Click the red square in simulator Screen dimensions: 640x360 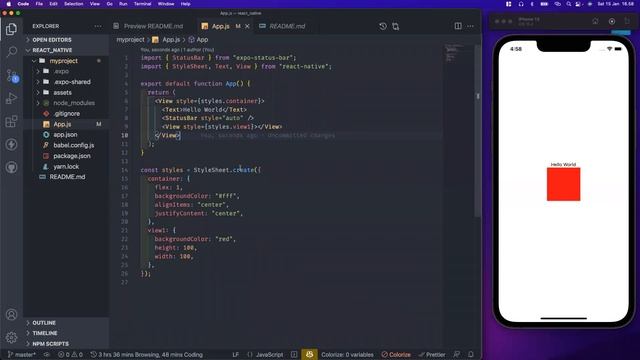(563, 184)
